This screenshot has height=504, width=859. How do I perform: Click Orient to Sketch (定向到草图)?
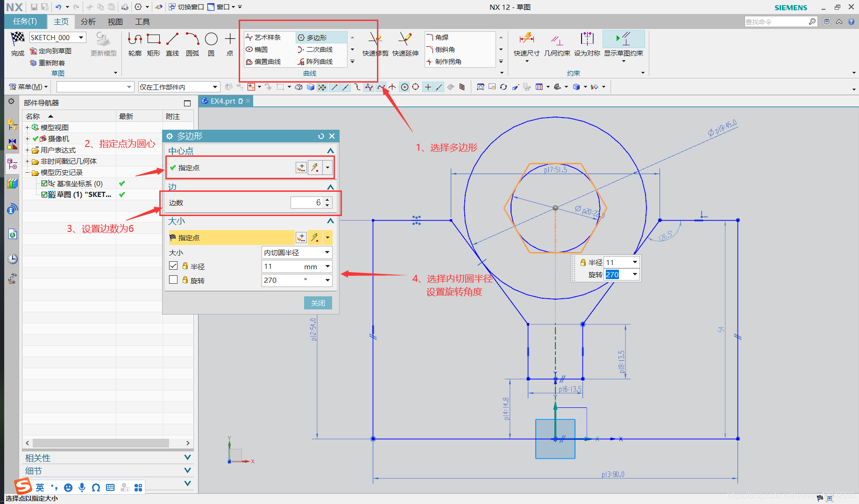coord(50,51)
